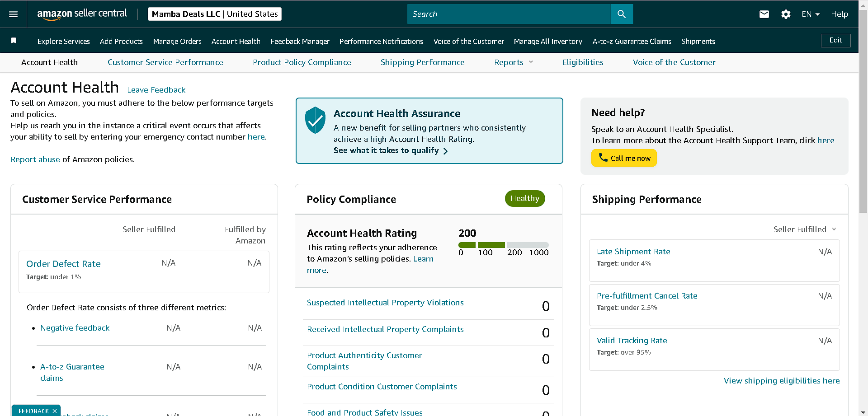The height and width of the screenshot is (416, 868).
Task: Open the Help link in header
Action: (840, 14)
